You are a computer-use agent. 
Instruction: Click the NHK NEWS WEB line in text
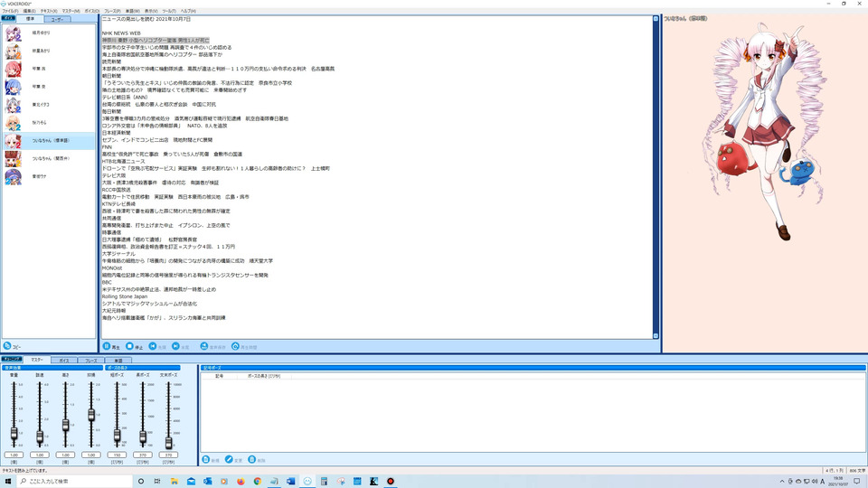pyautogui.click(x=121, y=33)
